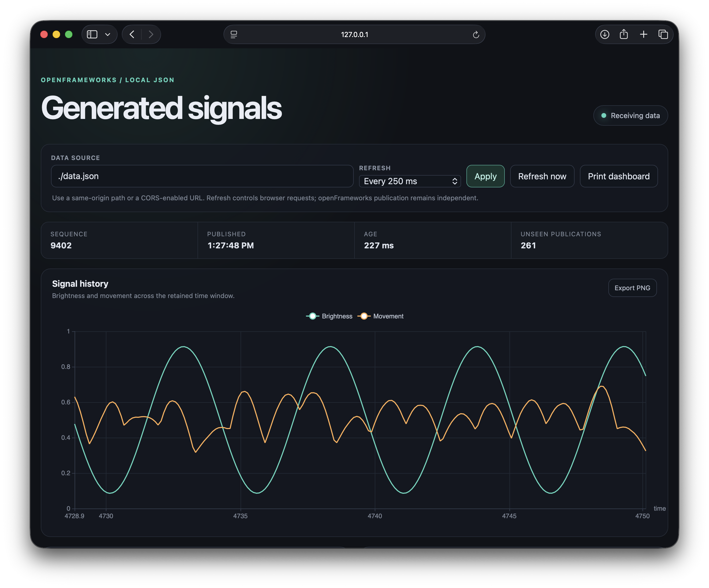Toggle the Brightness series in the legend

tap(329, 316)
